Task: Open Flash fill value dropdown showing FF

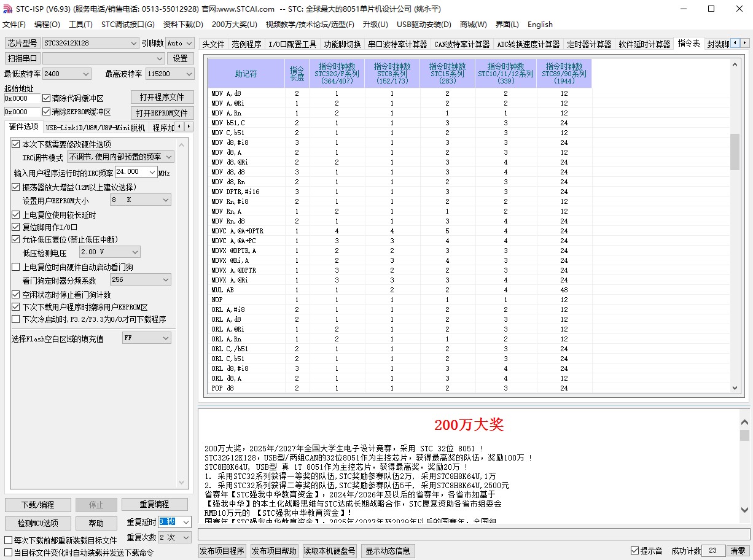Action: pos(147,338)
